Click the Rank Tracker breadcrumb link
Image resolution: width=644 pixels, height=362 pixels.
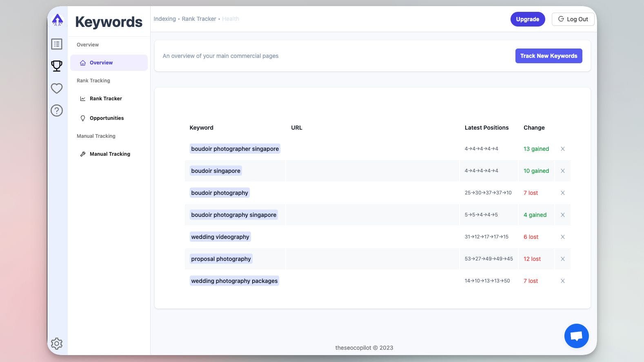199,19
